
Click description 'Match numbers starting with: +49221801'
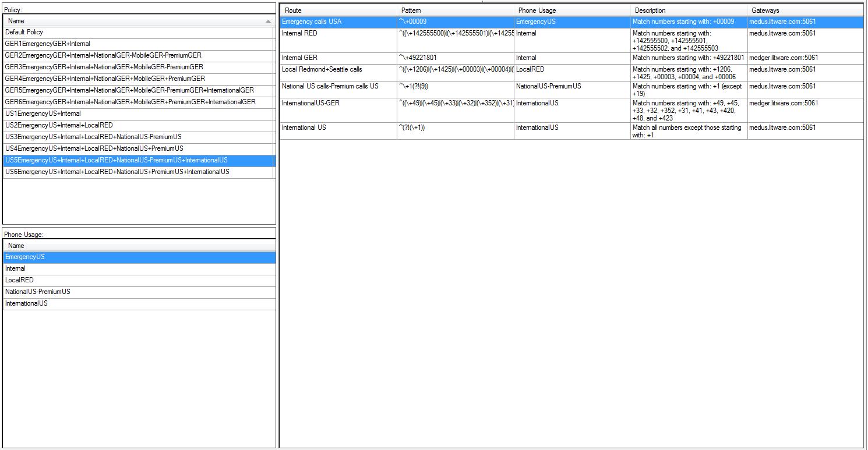[x=689, y=58]
